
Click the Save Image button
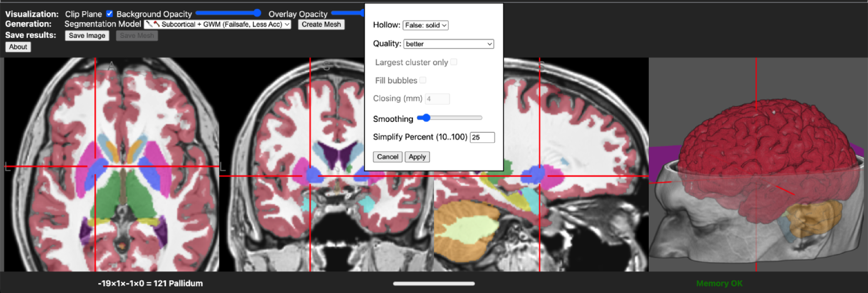[x=87, y=36]
